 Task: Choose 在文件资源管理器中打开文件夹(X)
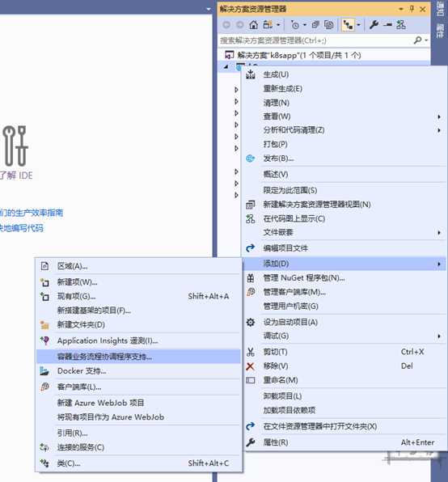pyautogui.click(x=344, y=426)
